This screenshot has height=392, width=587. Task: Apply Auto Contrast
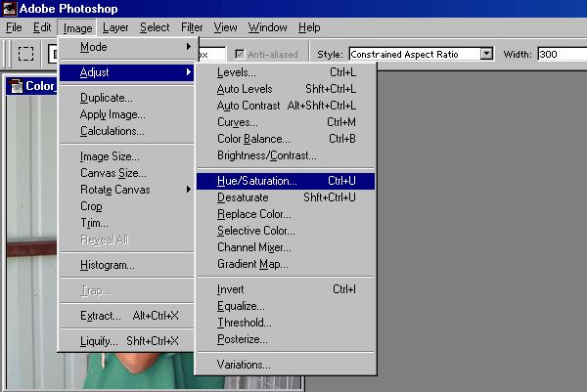pyautogui.click(x=286, y=106)
